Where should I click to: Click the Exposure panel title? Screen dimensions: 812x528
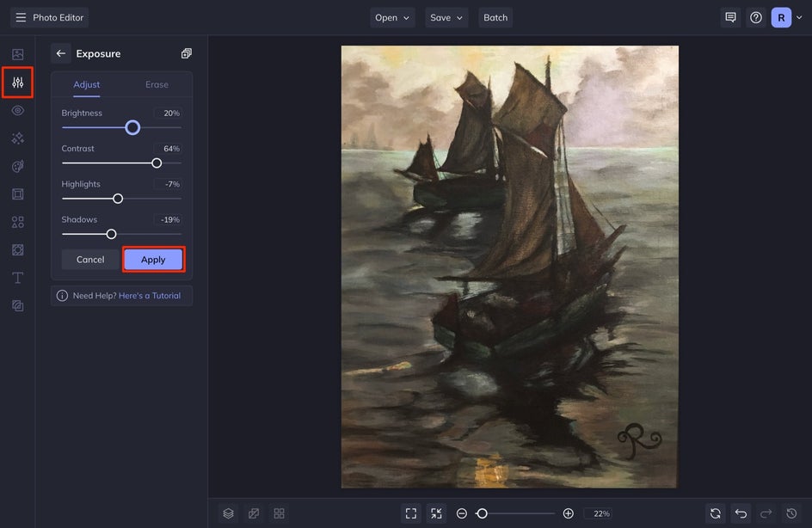click(x=98, y=53)
